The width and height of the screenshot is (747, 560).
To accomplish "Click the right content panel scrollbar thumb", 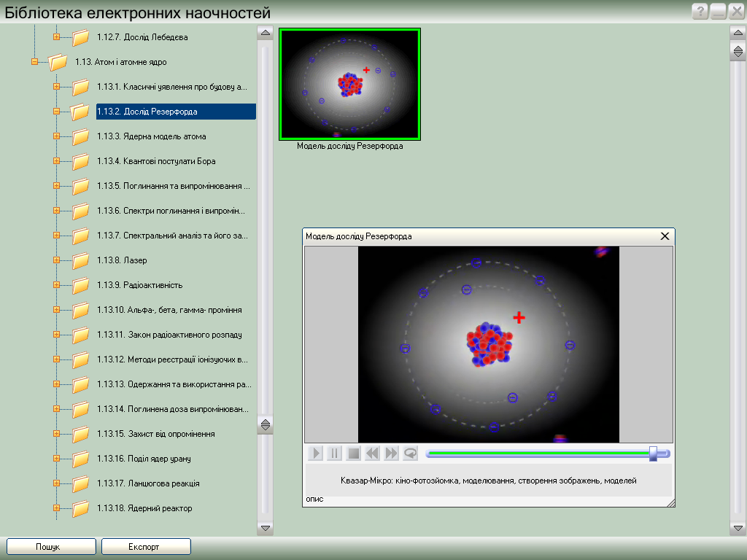I will [x=738, y=51].
